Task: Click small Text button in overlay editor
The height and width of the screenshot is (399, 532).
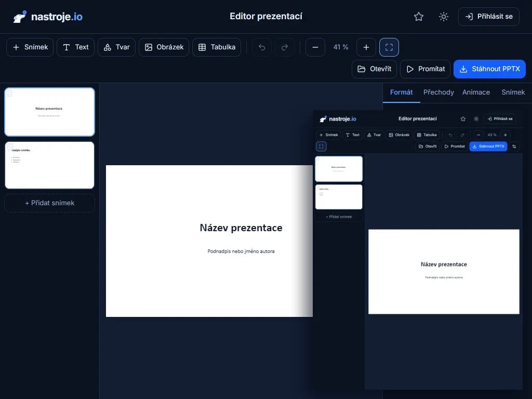Action: point(353,135)
